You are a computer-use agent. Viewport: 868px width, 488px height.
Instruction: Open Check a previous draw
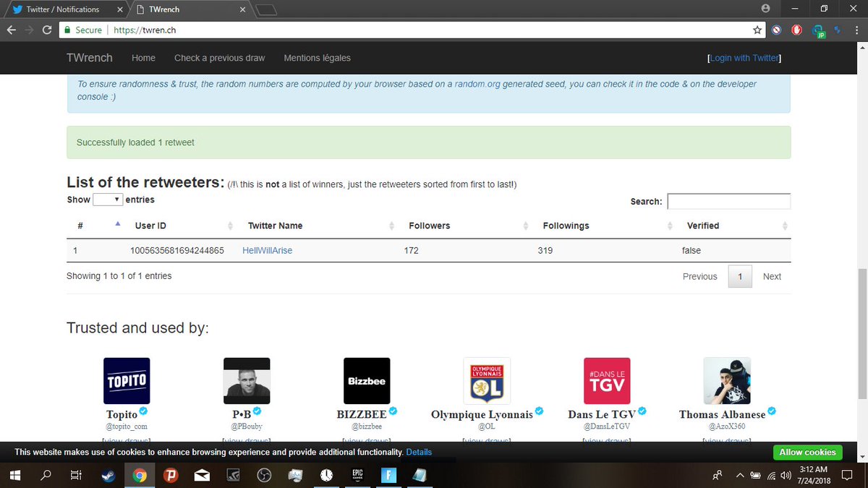[220, 58]
